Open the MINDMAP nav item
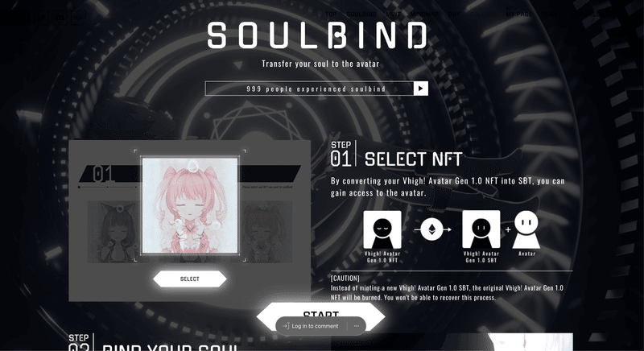This screenshot has width=644, height=351. (x=424, y=14)
